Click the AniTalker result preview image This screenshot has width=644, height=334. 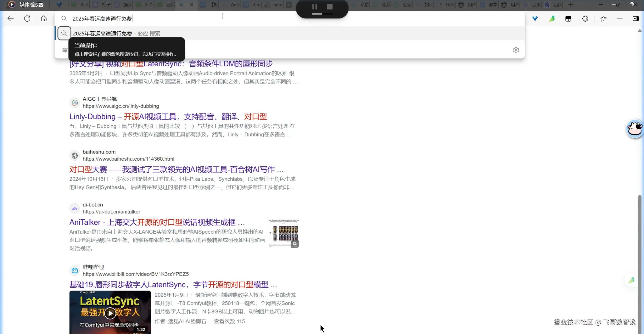283,233
